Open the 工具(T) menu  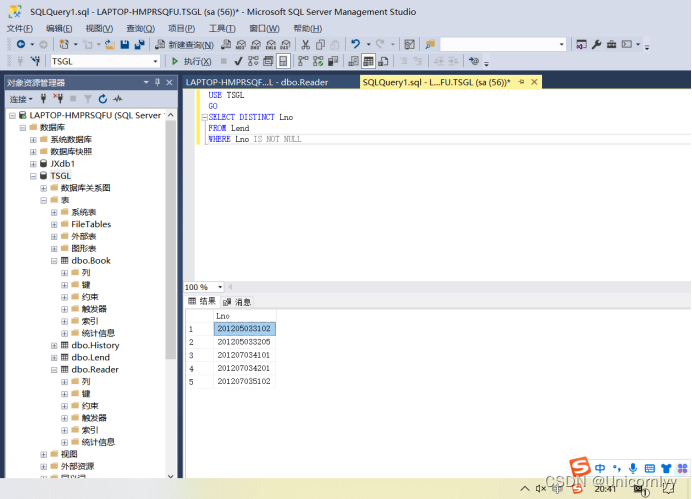pos(222,29)
